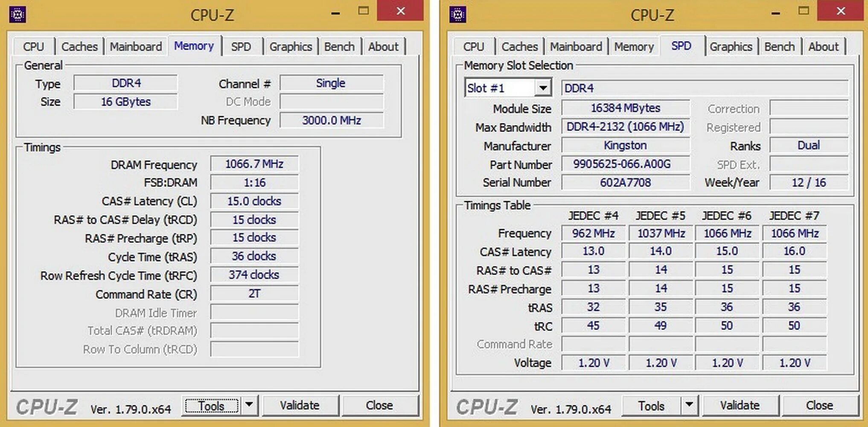Screen dimensions: 868x427
Task: Click the Module Size value 16384 MBytes
Action: pos(626,108)
